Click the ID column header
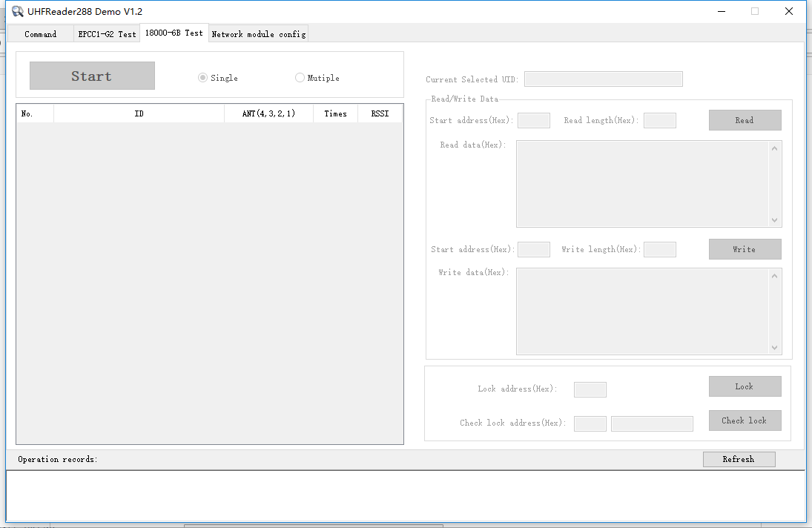The height and width of the screenshot is (528, 812). point(139,113)
